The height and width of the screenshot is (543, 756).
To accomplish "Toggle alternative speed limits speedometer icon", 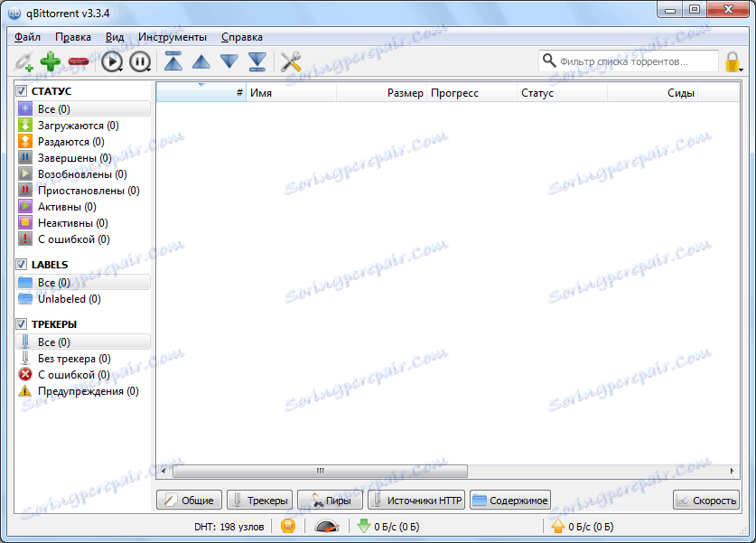I will 326,526.
